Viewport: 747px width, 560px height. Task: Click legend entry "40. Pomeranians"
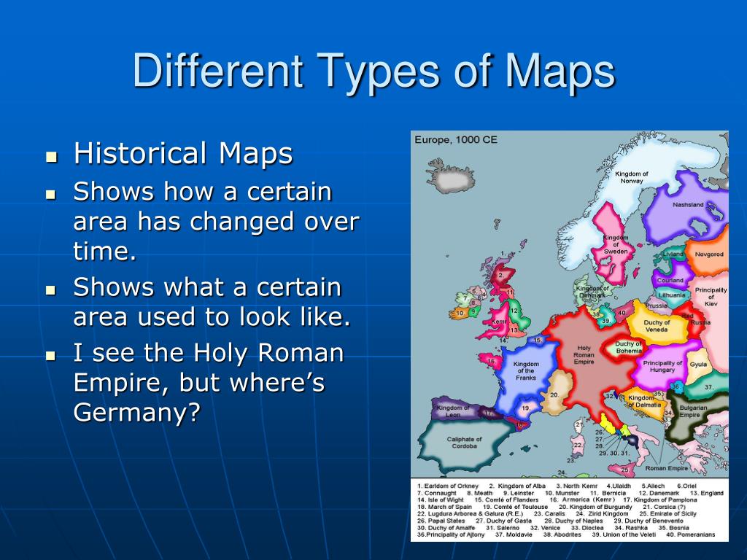[690, 534]
